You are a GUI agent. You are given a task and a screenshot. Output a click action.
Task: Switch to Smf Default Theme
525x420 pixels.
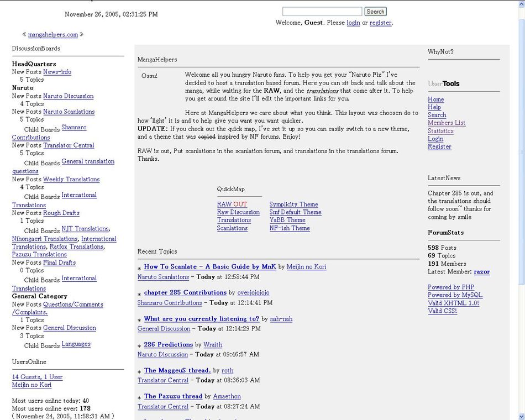(295, 212)
